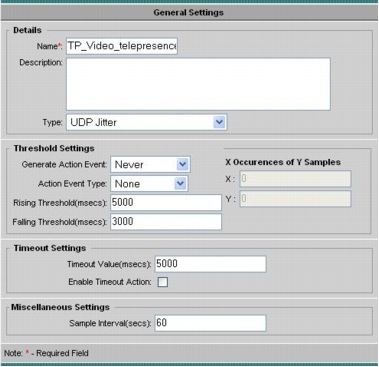Click the X occurrences field
The width and height of the screenshot is (379, 367).
tap(295, 179)
